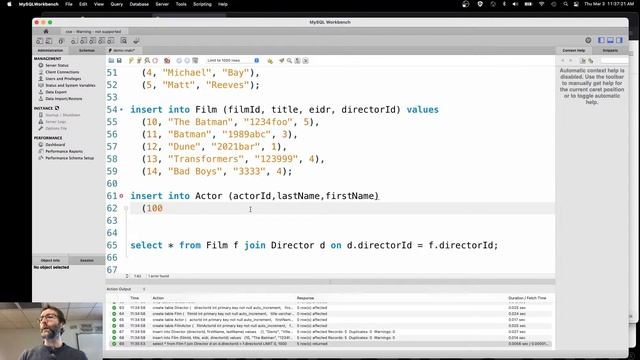The width and height of the screenshot is (640, 360).
Task: Reconnect to DBMS icon in main toolbar
Action: tap(136, 41)
